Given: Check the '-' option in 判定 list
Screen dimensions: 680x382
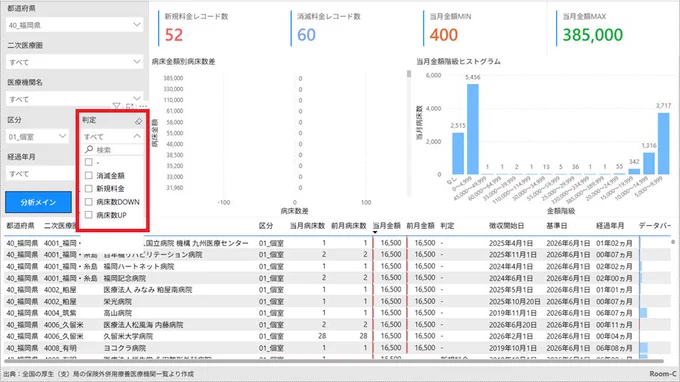Looking at the screenshot, I should tap(88, 162).
